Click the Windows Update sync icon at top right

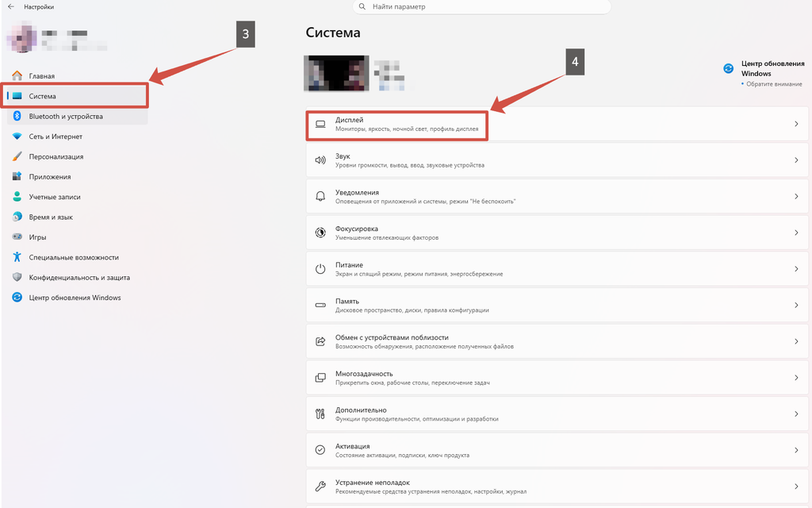(x=728, y=68)
